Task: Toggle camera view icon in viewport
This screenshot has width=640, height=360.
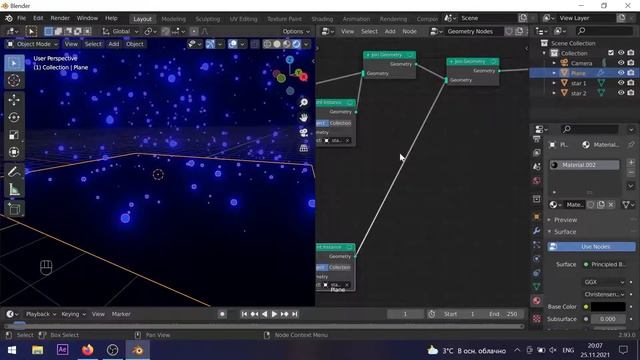Action: (x=304, y=133)
